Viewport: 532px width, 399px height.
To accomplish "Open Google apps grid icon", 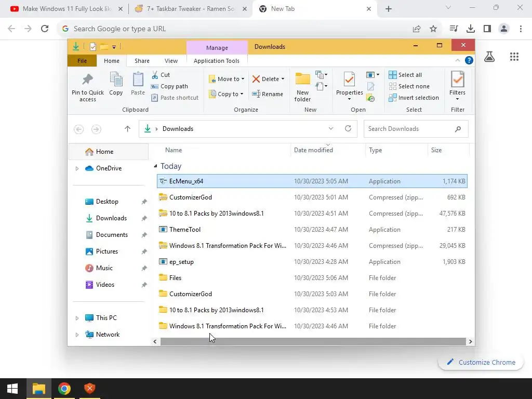I will click(514, 57).
